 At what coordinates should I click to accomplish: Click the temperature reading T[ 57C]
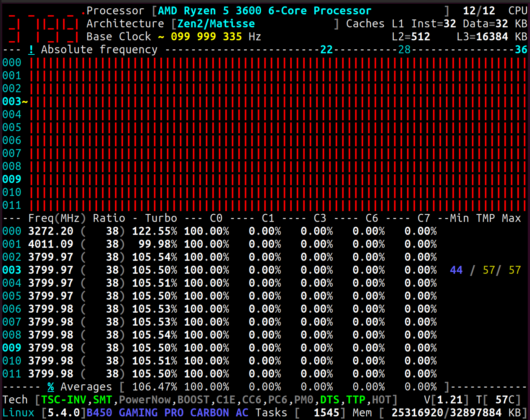point(498,400)
